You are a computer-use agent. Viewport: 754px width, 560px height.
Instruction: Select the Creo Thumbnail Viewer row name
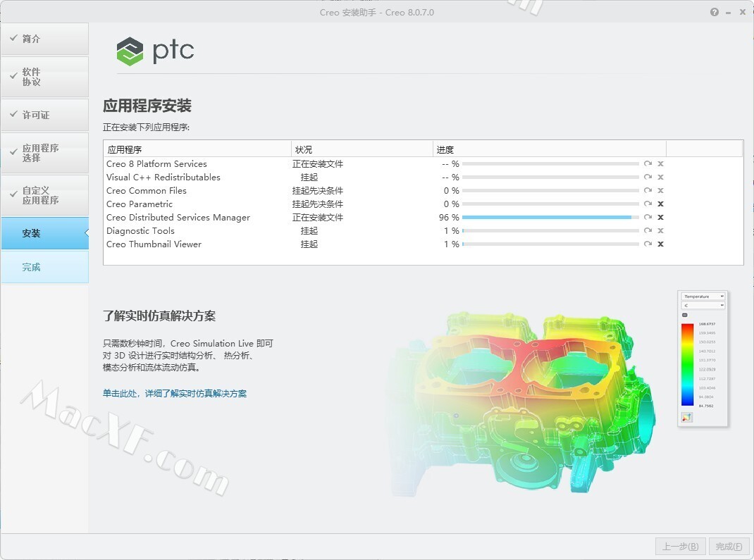coord(154,244)
